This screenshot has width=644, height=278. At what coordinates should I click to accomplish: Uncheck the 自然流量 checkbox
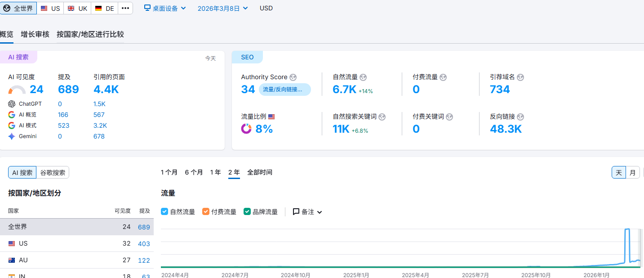tap(164, 211)
